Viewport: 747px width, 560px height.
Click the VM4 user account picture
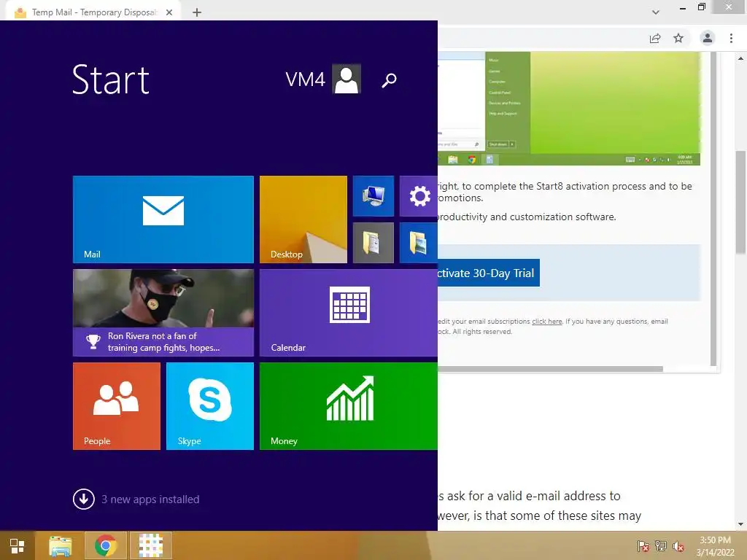pos(347,79)
